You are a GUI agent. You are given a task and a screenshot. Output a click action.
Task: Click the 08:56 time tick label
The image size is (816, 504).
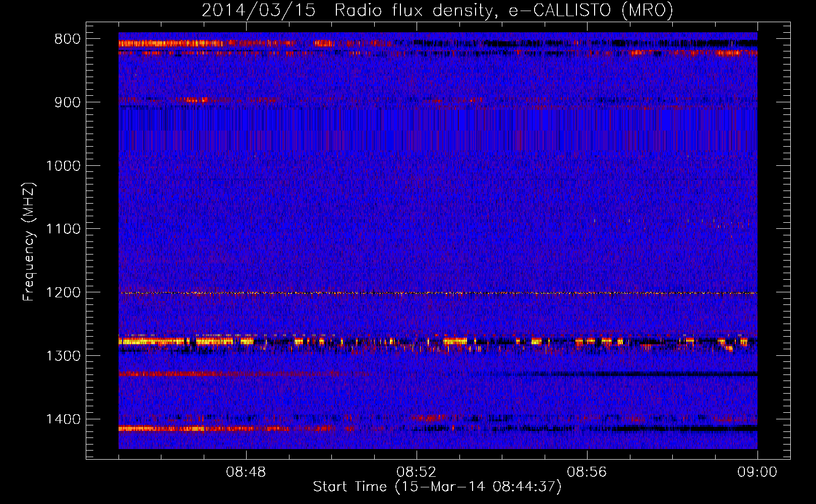pos(587,472)
